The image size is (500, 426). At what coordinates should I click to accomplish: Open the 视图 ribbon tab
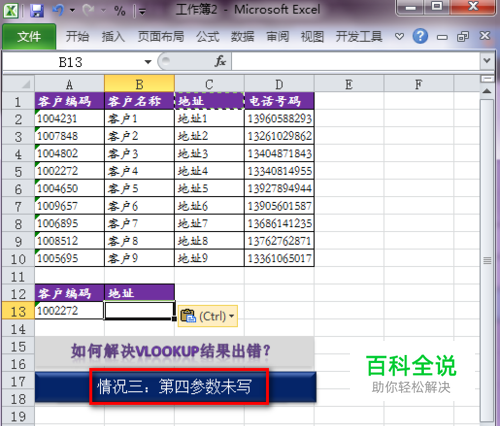[312, 36]
